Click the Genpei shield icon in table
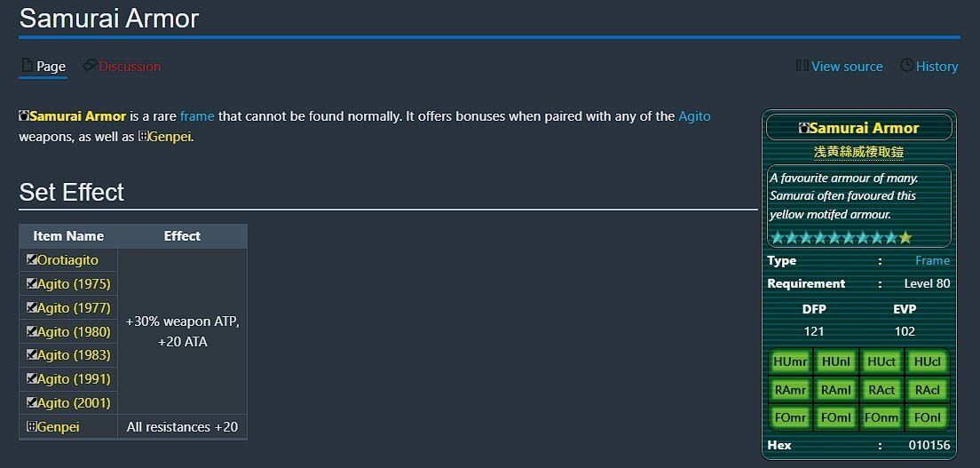 (x=32, y=427)
